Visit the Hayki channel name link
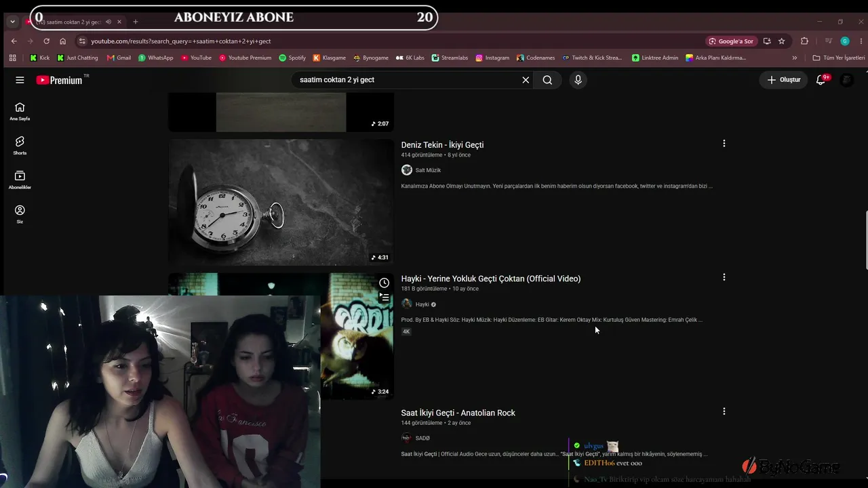The image size is (868, 488). coord(422,304)
